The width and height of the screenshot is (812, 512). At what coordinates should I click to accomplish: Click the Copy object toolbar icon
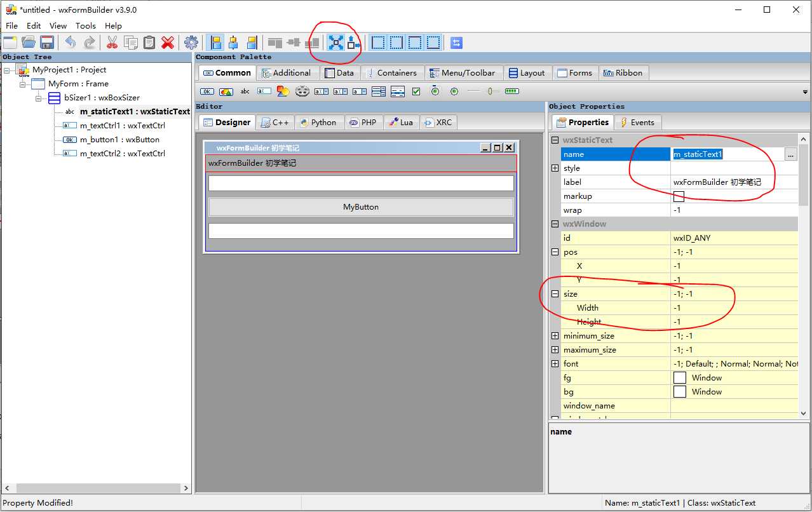(x=131, y=43)
